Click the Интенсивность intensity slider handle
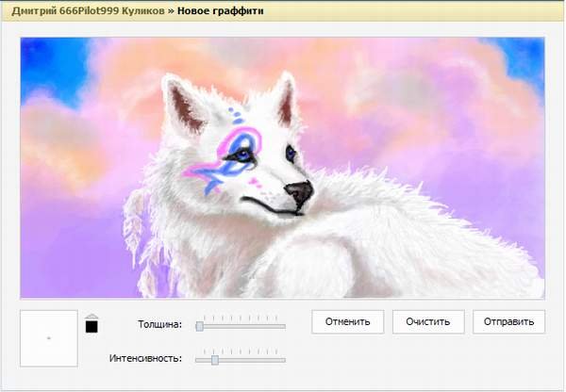The image size is (566, 392). coord(215,360)
